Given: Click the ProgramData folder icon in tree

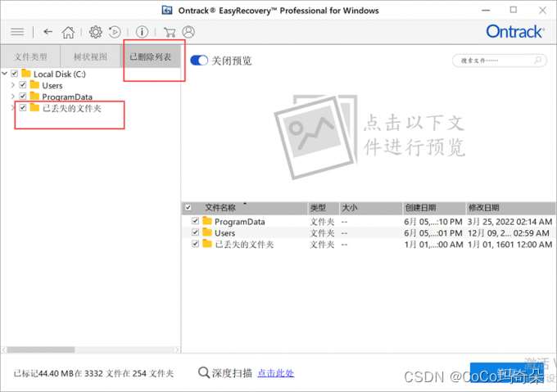Looking at the screenshot, I should click(x=34, y=96).
